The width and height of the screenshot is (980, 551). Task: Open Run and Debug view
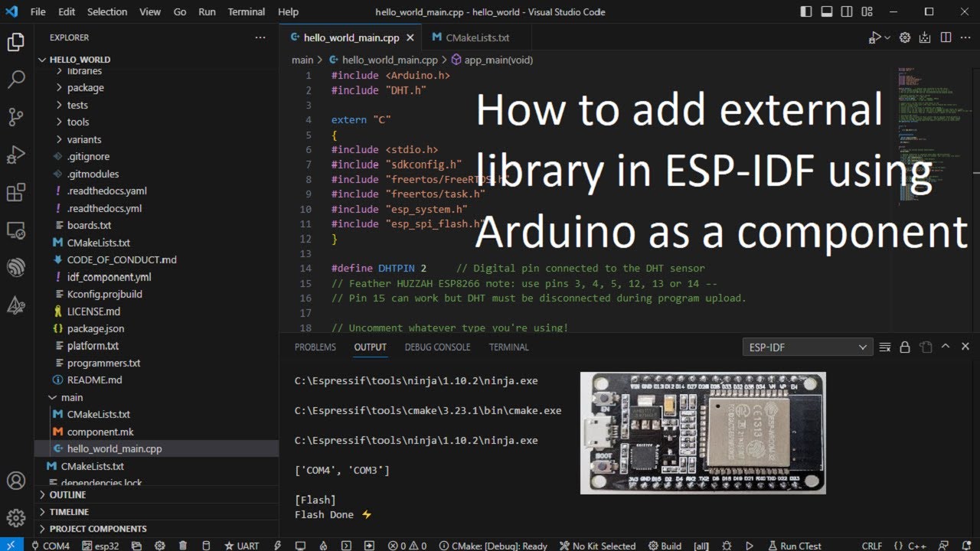click(16, 155)
